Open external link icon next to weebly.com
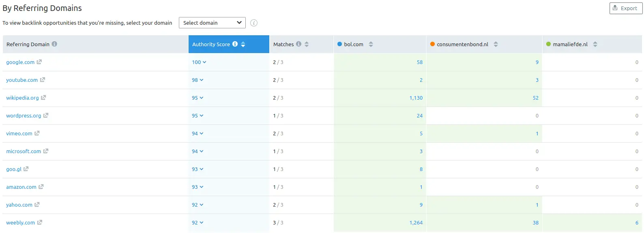Image resolution: width=644 pixels, height=233 pixels. point(39,222)
